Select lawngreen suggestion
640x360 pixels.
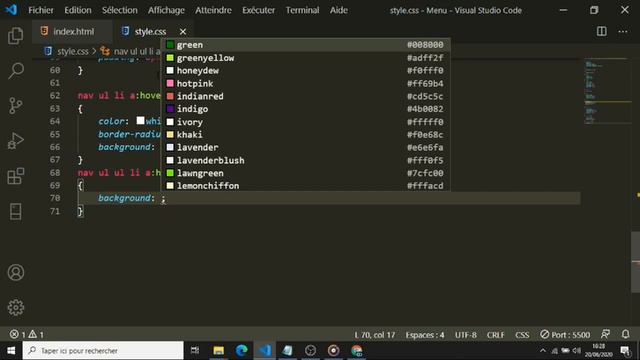coord(306,173)
